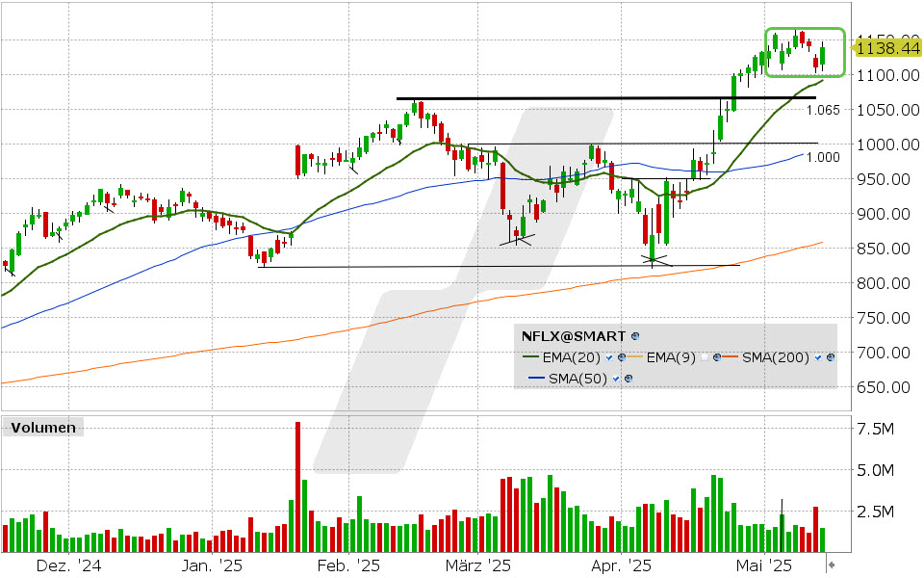Click the Dez. '24 date label

point(68,566)
